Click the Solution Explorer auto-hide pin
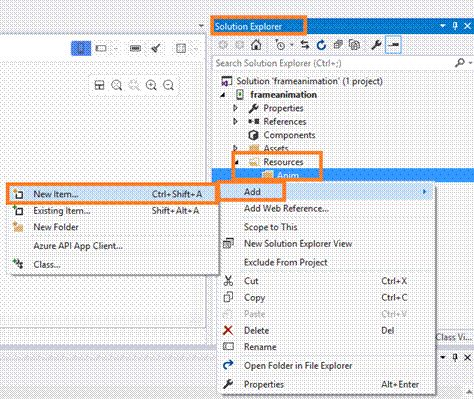 pos(455,26)
